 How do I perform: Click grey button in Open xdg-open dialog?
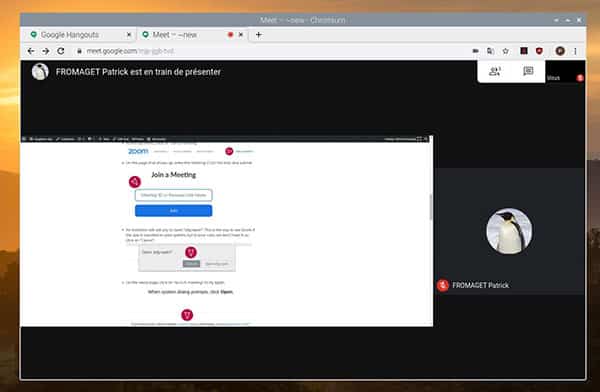tap(191, 264)
